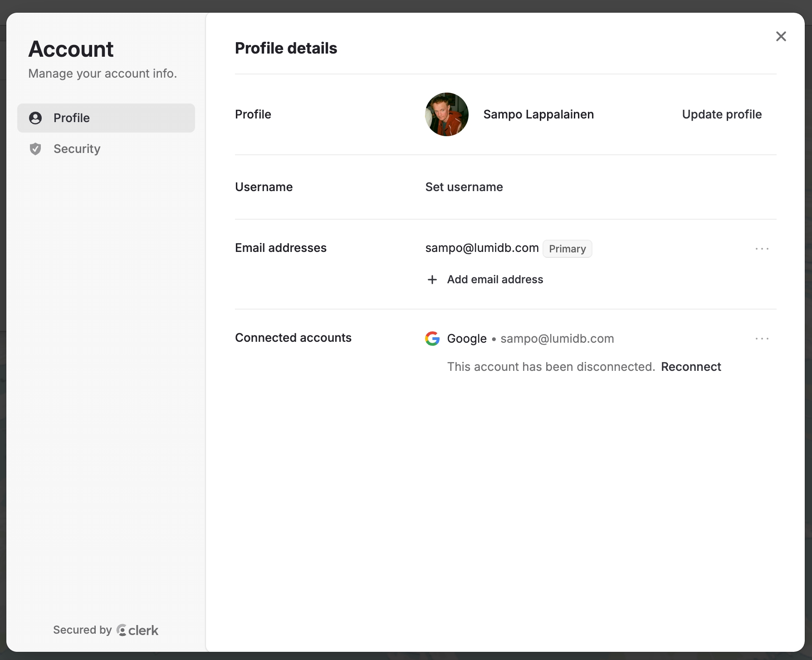
Task: Open the three-dot menu for sampo@lumidb.com email
Action: [762, 249]
